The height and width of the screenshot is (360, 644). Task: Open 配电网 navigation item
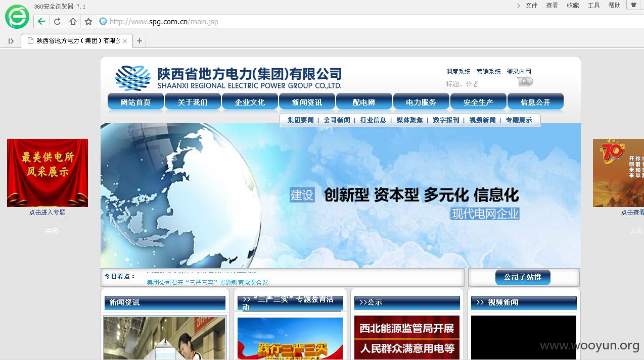[x=364, y=102]
